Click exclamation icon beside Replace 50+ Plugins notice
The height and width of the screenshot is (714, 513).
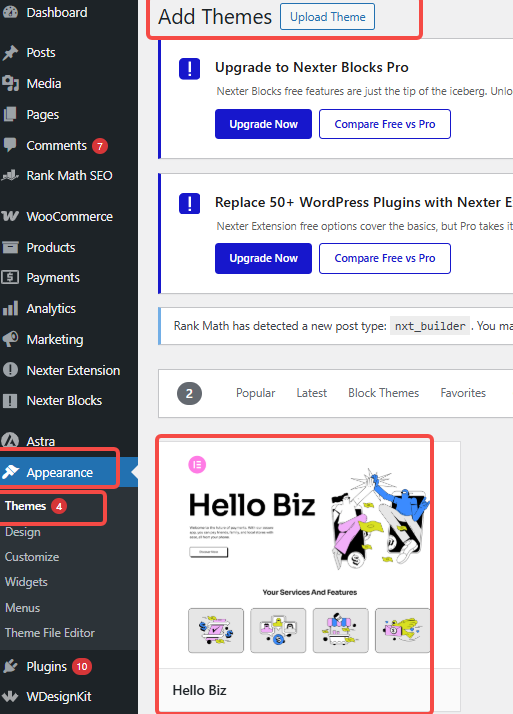[189, 203]
